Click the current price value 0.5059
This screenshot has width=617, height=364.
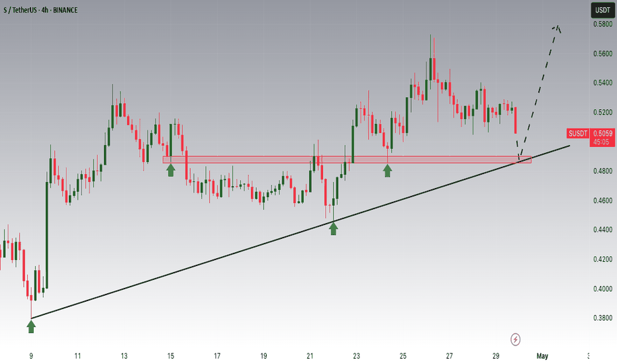tap(603, 134)
